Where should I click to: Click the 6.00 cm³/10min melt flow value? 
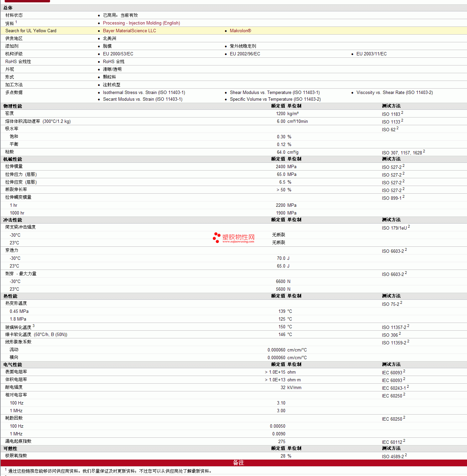(292, 121)
